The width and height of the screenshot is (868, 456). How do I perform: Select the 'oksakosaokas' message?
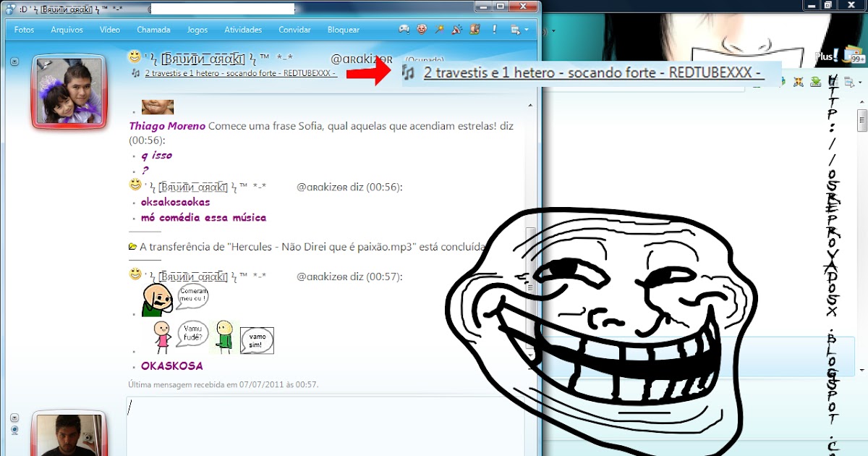pos(176,202)
